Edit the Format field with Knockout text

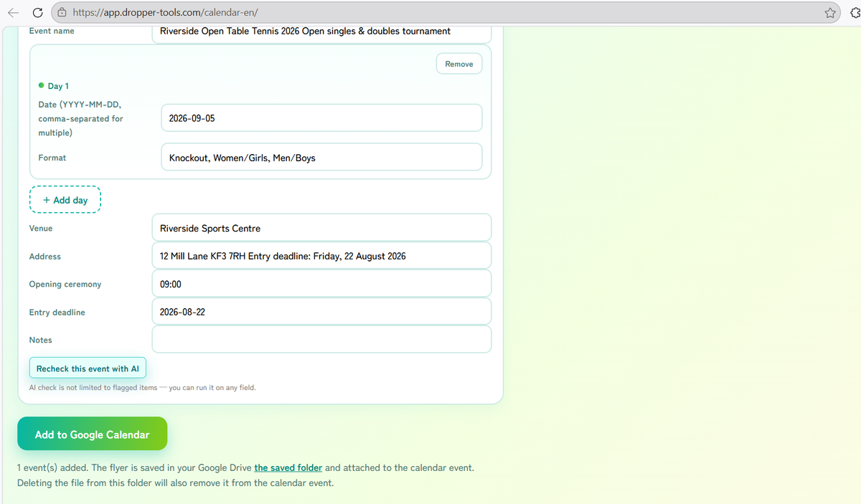[x=321, y=158]
